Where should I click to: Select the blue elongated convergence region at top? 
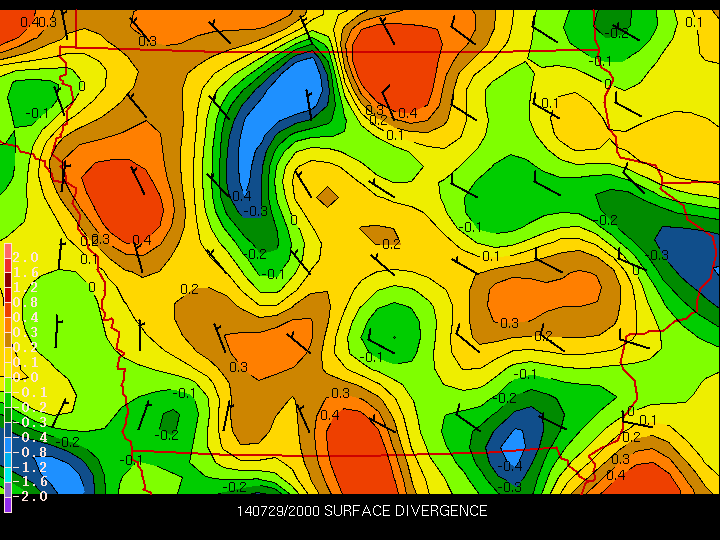pyautogui.click(x=280, y=110)
